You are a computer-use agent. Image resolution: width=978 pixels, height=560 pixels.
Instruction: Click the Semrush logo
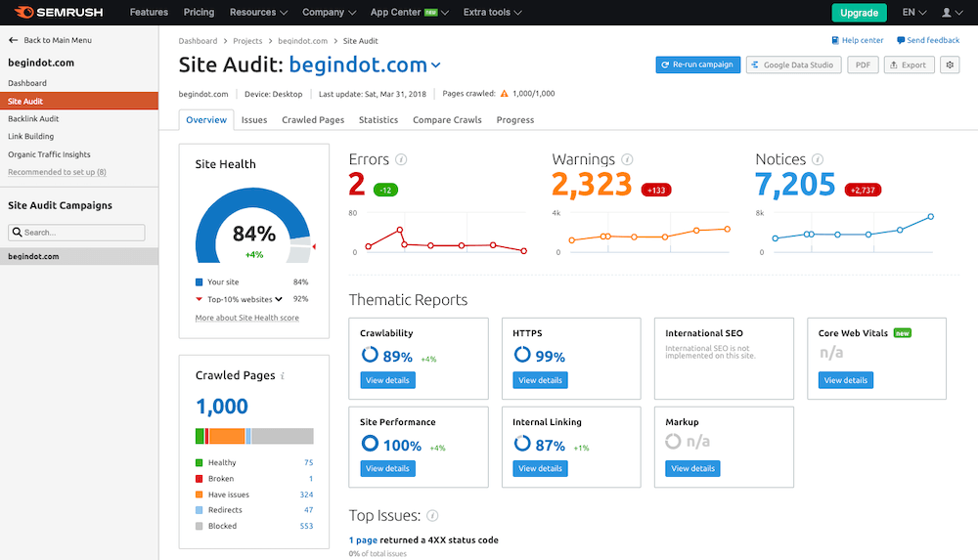59,12
